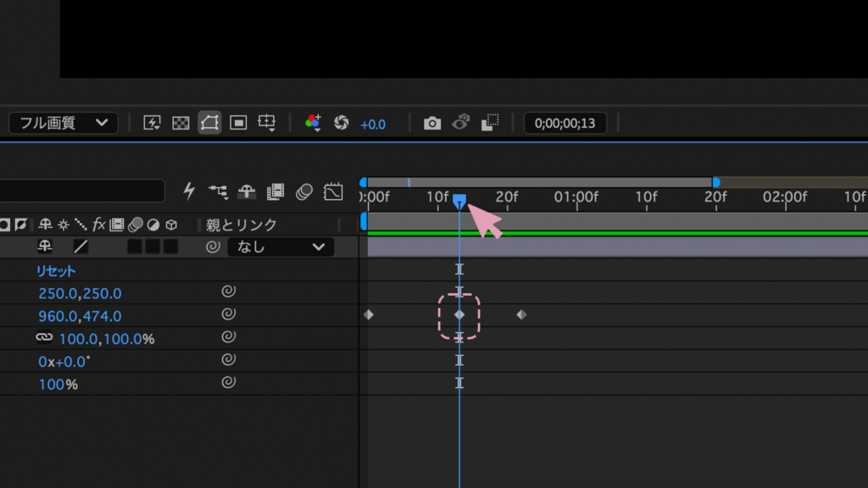Click the 3D layer cube column icon

point(171,225)
